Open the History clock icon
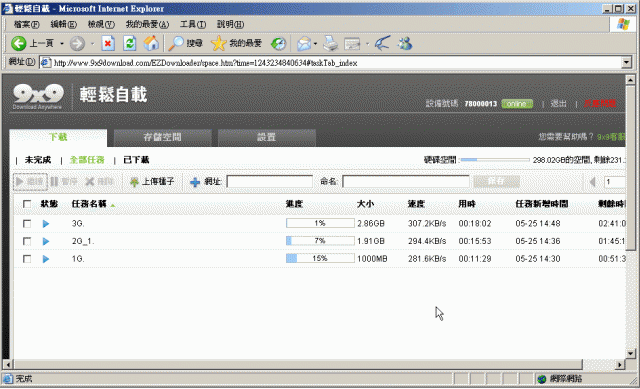The height and width of the screenshot is (389, 640). point(278,43)
